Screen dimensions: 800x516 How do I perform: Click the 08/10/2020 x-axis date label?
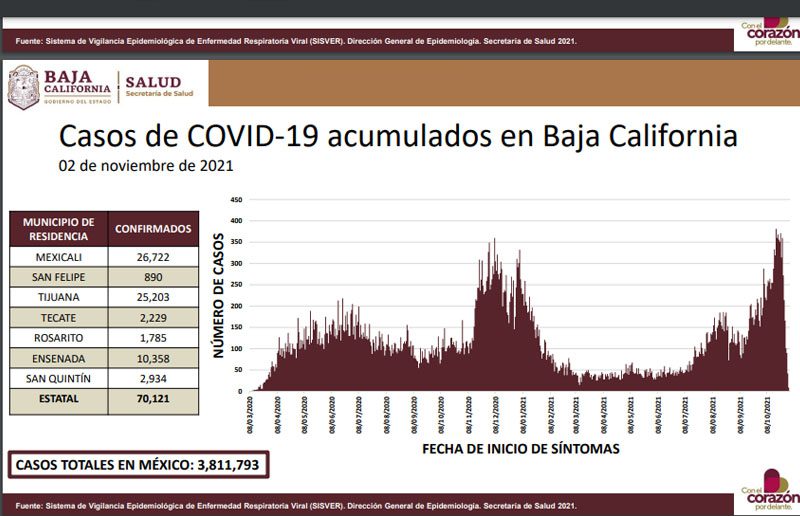(441, 415)
